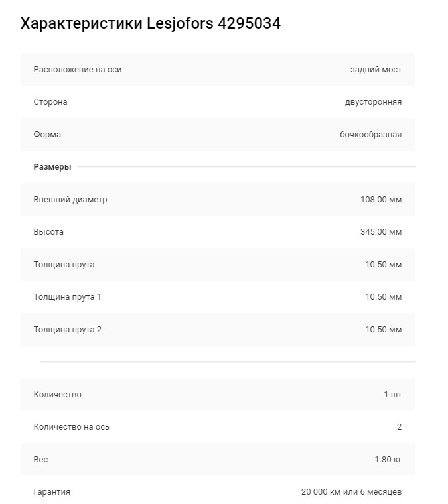This screenshot has height=504, width=448.
Task: Click the "Высота" row label
Action: pos(48,232)
